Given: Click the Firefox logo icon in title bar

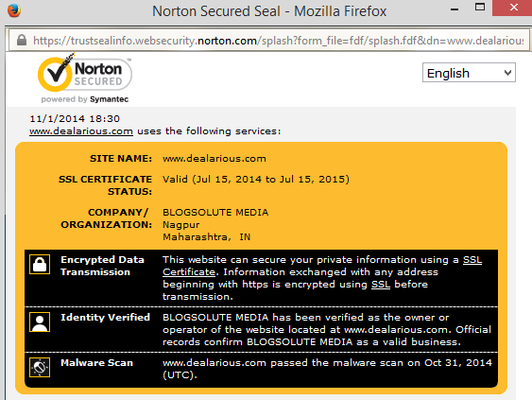Looking at the screenshot, I should (14, 10).
